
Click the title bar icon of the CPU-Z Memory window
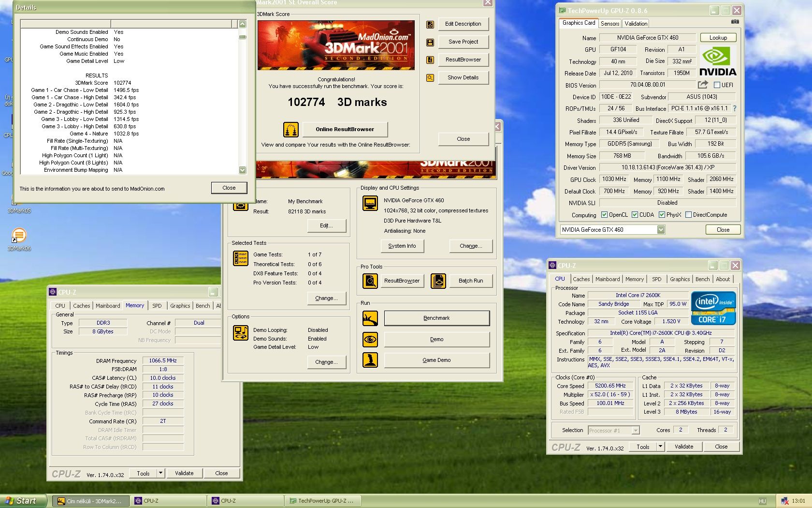(x=53, y=292)
